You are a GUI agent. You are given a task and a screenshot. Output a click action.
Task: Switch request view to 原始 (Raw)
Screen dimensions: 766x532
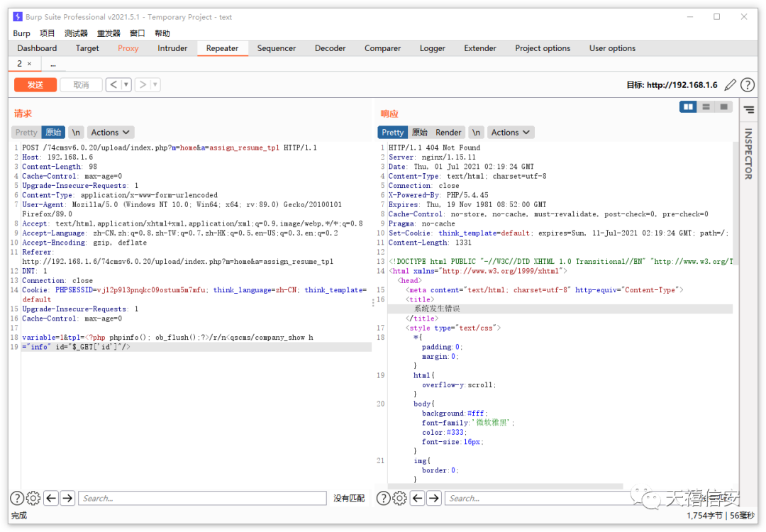[53, 133]
